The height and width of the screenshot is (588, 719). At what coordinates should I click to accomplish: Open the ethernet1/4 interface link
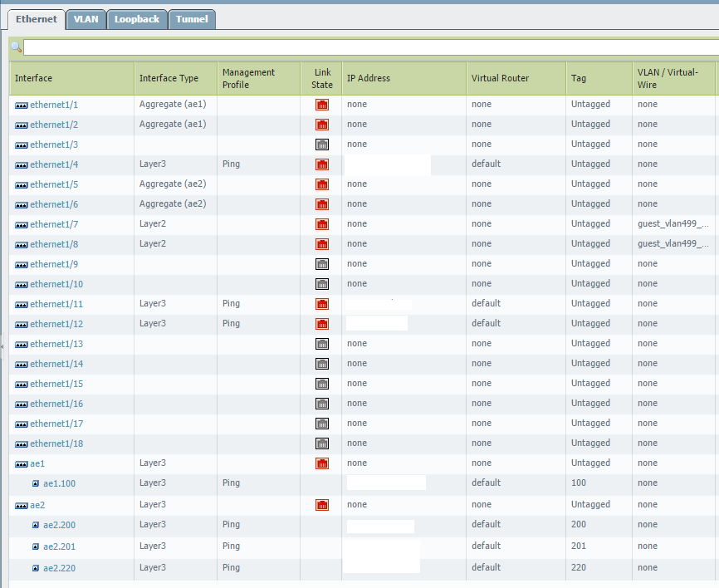coord(54,164)
